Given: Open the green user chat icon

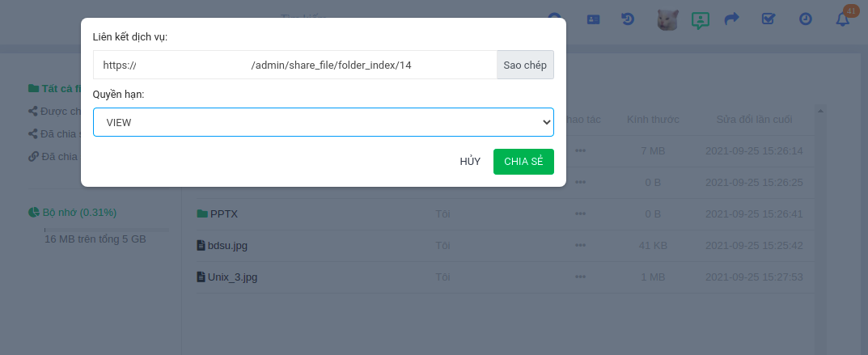Looking at the screenshot, I should pos(701,19).
